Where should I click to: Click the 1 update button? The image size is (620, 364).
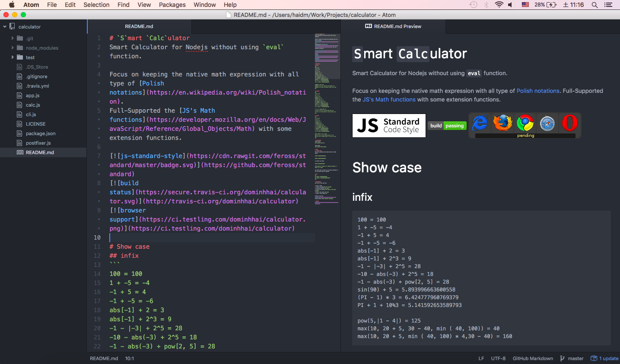click(604, 358)
